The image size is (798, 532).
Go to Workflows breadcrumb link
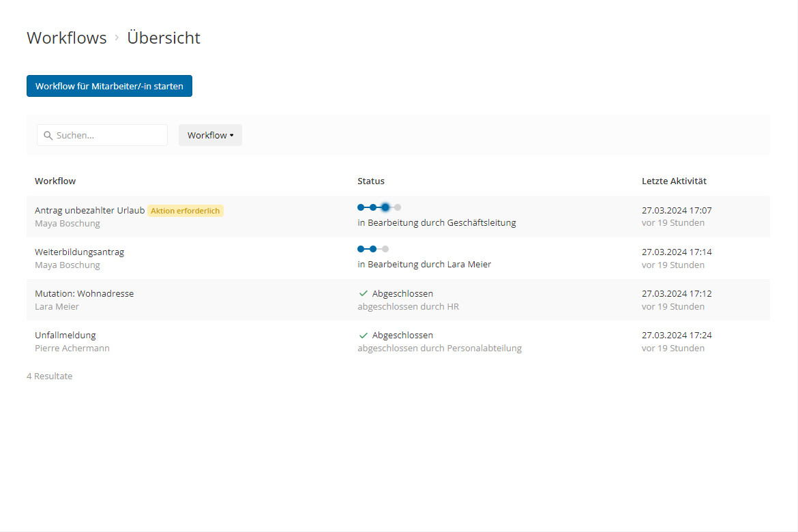click(x=67, y=38)
